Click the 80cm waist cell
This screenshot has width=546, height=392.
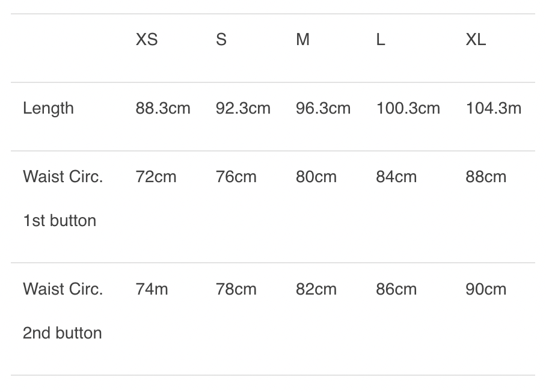tap(316, 177)
